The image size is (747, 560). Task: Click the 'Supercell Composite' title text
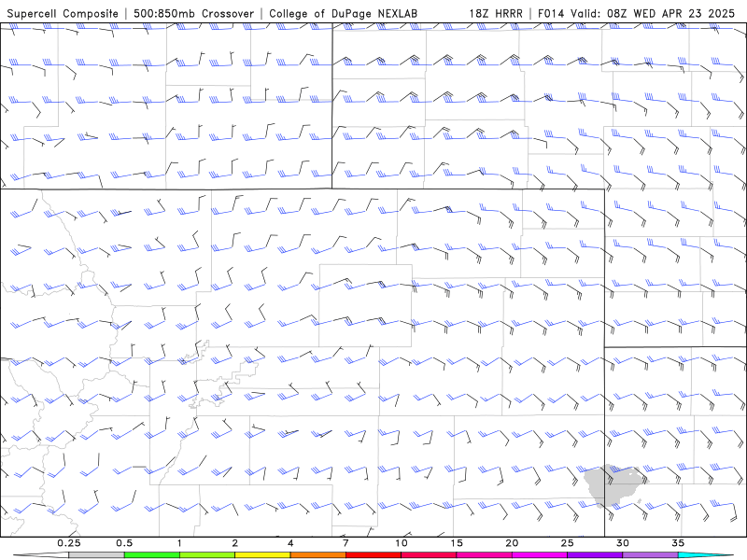click(63, 13)
